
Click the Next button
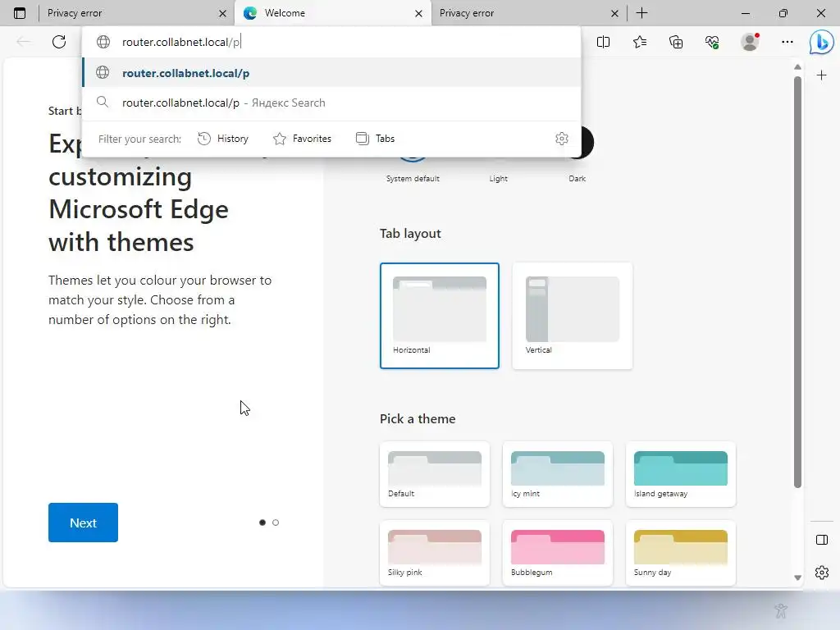[83, 523]
